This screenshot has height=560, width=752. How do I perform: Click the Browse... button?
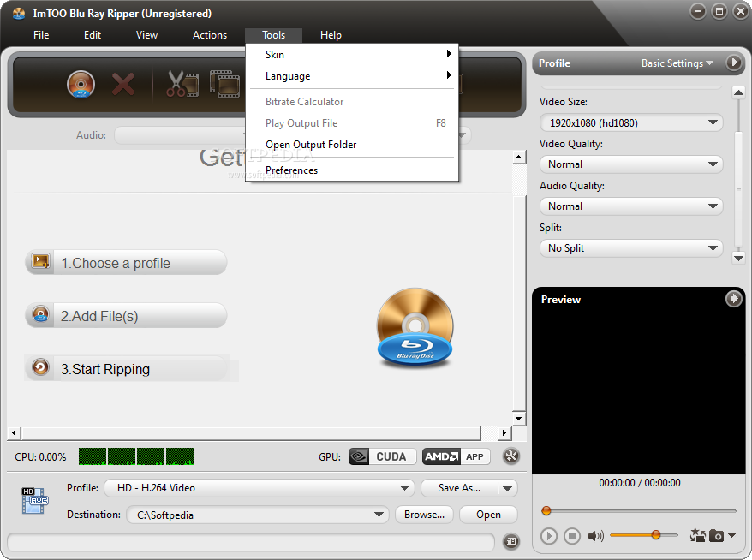coord(424,515)
